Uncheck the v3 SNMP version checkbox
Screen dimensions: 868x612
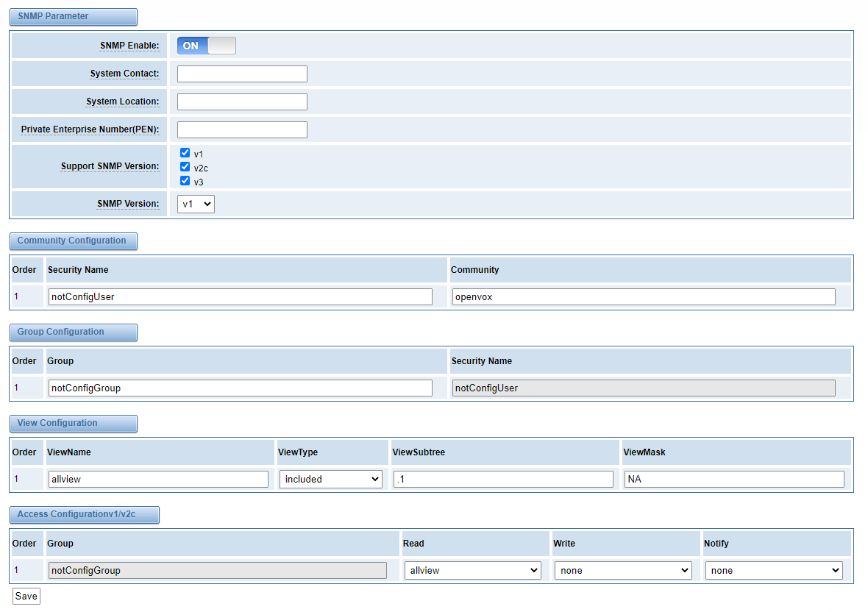pos(185,180)
